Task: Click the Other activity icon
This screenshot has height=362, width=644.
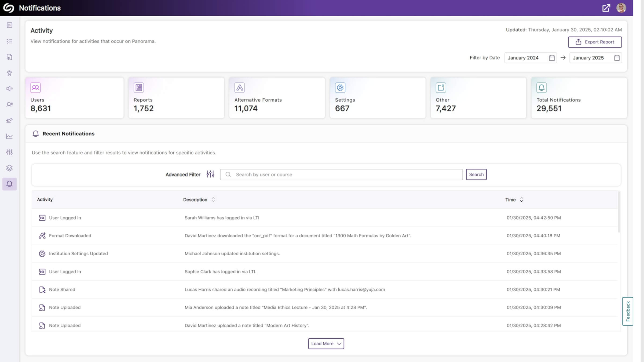Action: (x=441, y=87)
